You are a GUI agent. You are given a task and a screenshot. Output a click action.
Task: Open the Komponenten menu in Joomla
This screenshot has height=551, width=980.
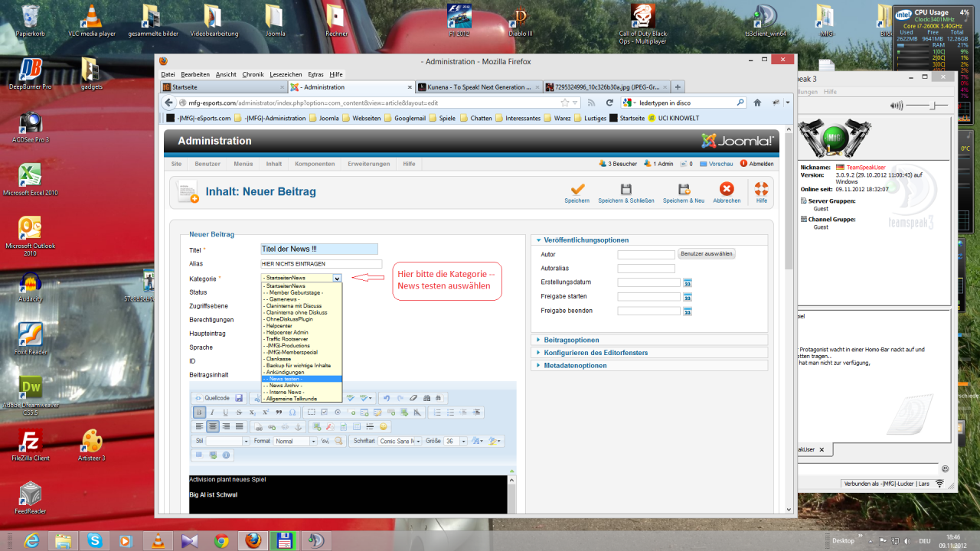click(315, 164)
